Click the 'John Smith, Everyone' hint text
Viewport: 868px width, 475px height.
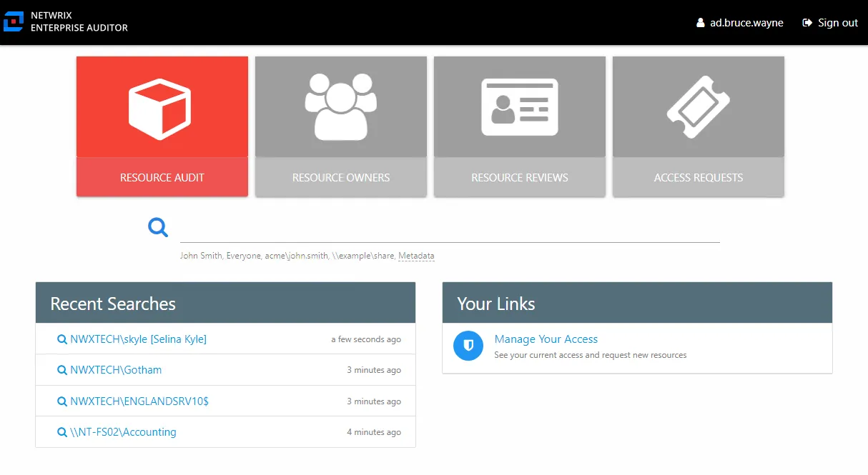(220, 256)
